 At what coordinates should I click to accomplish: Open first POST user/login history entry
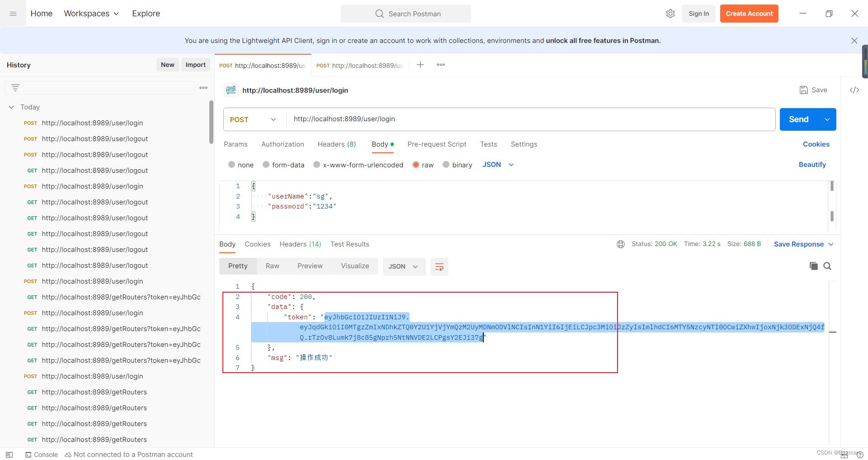point(107,123)
